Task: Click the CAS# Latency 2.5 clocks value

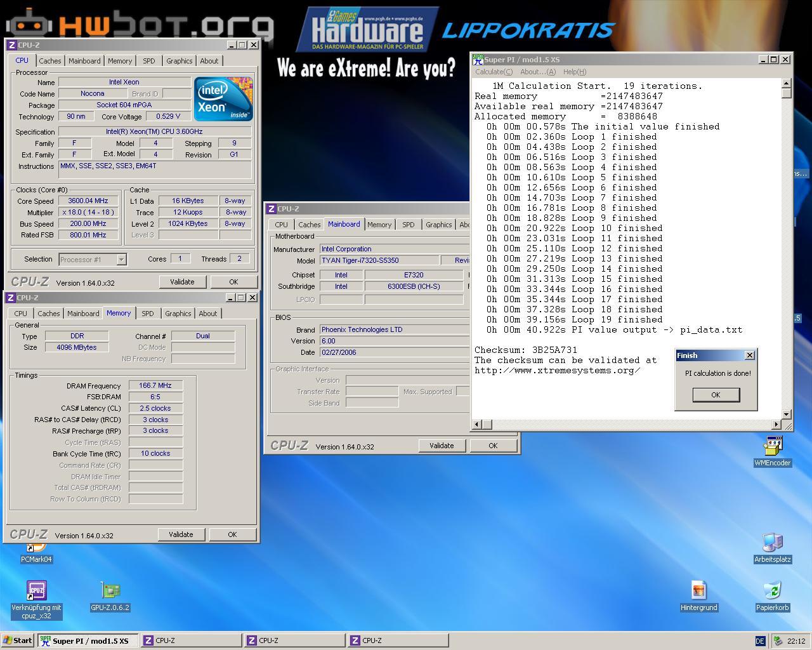Action: click(155, 408)
